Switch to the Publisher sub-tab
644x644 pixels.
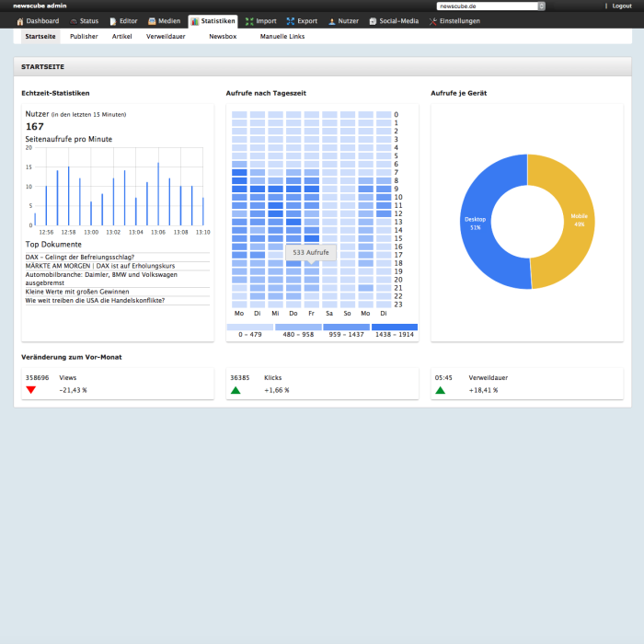84,37
